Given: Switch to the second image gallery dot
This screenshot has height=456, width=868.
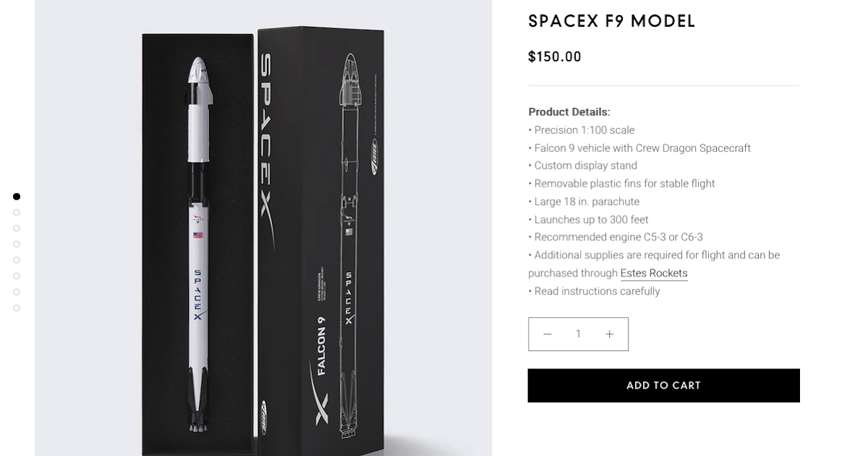Looking at the screenshot, I should (17, 212).
